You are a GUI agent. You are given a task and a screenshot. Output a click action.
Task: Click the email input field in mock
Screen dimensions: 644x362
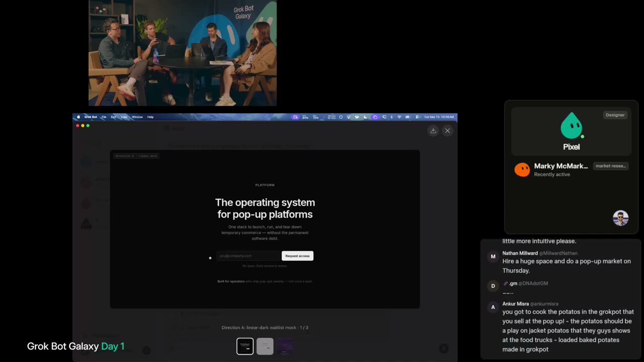coord(248,256)
